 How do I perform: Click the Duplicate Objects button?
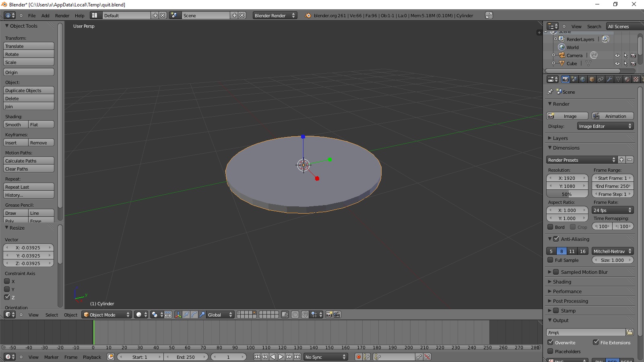click(28, 90)
